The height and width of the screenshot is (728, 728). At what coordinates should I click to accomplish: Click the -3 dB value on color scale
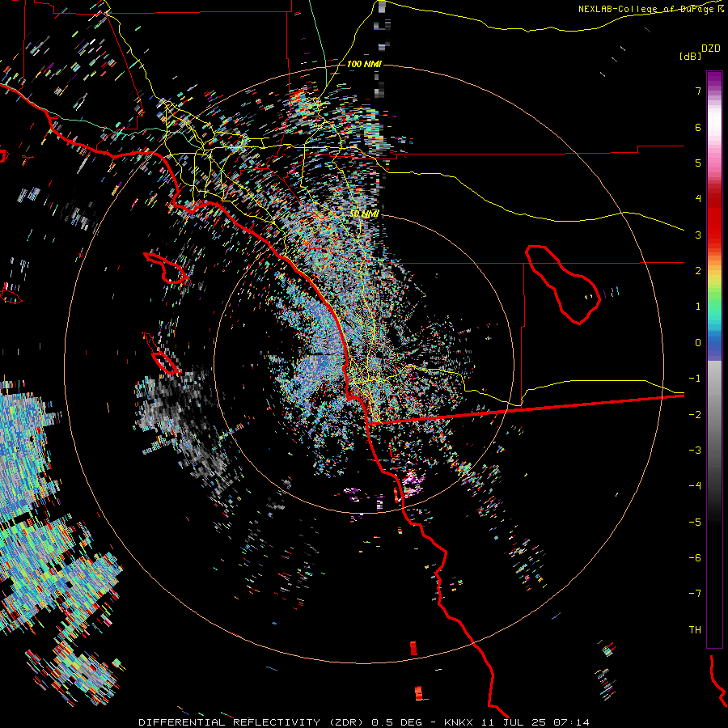pyautogui.click(x=695, y=451)
